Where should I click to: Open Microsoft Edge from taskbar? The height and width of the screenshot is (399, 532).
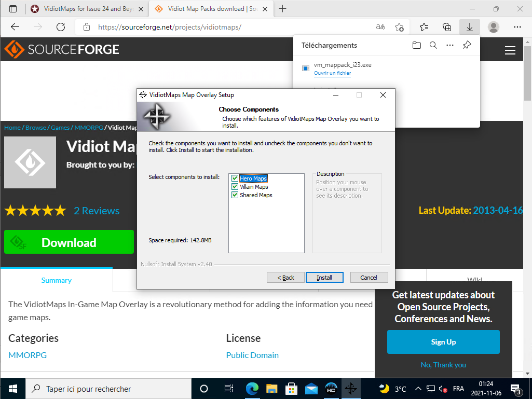252,389
